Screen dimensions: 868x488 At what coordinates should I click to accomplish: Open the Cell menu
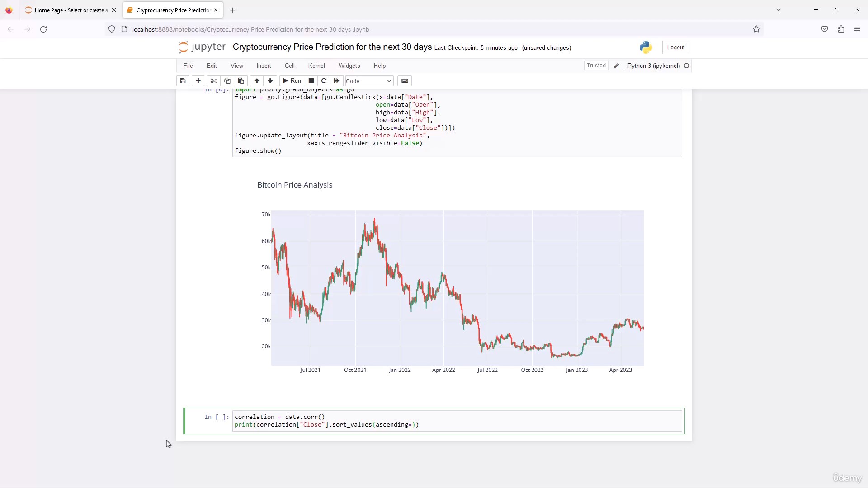(x=290, y=66)
